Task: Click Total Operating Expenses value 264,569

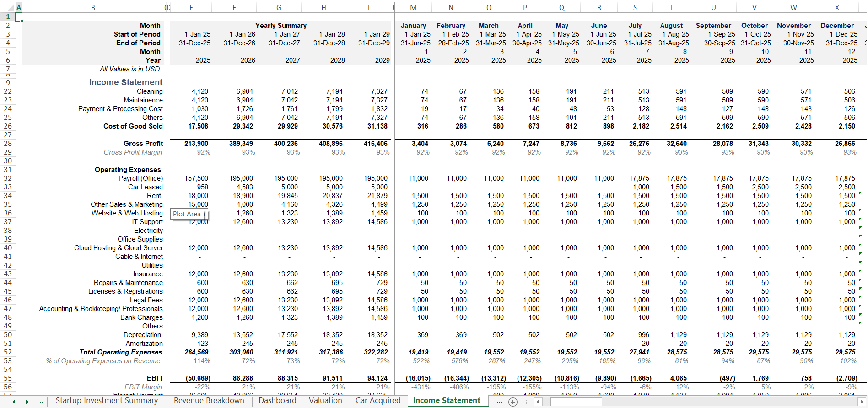Action: click(x=196, y=352)
